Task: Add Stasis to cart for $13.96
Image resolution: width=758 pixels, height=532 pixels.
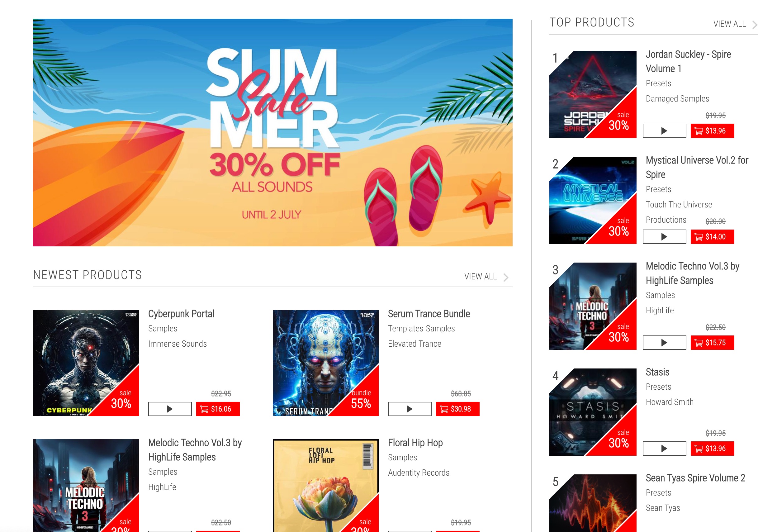Action: click(x=712, y=448)
